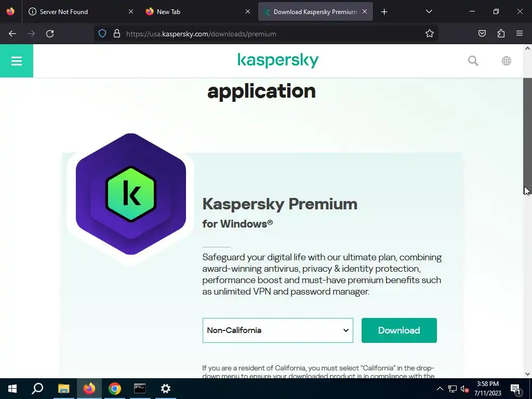Open the Firefox application menu
This screenshot has height=399, width=532.
click(x=520, y=34)
